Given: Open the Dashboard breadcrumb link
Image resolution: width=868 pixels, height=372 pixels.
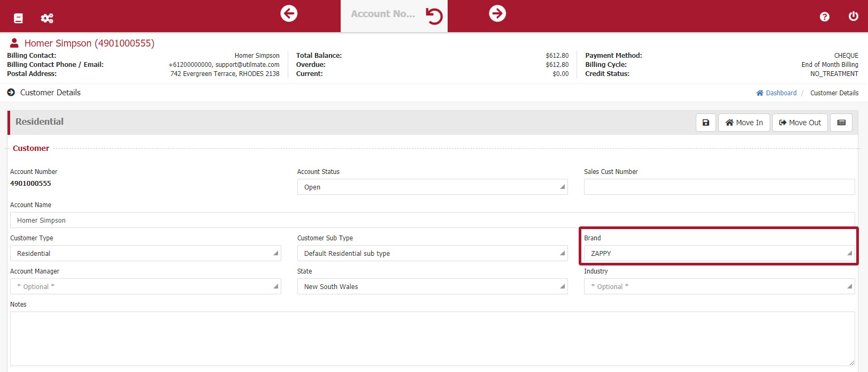Looking at the screenshot, I should 781,93.
